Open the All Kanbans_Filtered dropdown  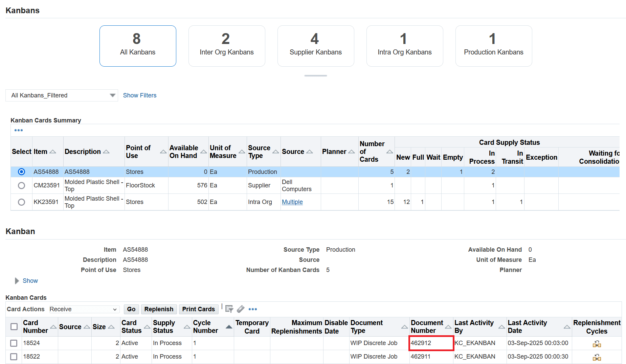click(113, 95)
